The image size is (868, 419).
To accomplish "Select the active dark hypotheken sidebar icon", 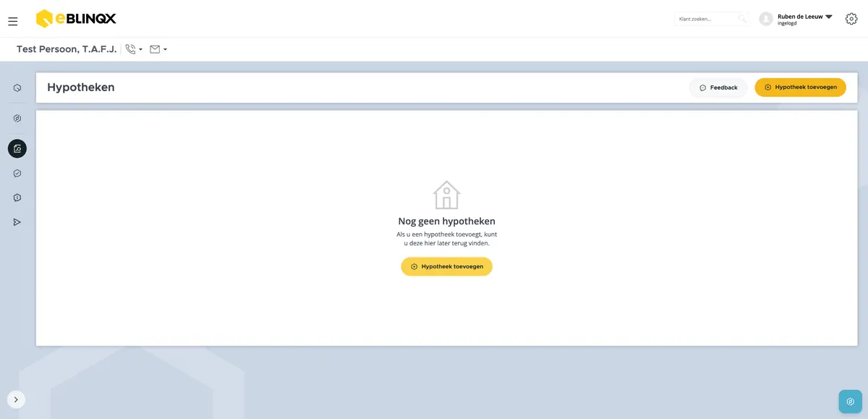I will point(17,148).
